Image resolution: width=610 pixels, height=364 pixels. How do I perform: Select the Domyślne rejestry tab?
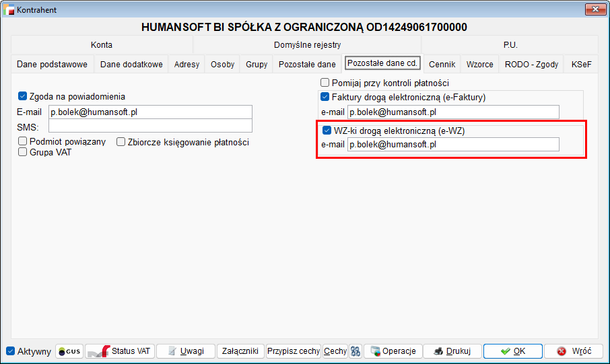(x=307, y=45)
